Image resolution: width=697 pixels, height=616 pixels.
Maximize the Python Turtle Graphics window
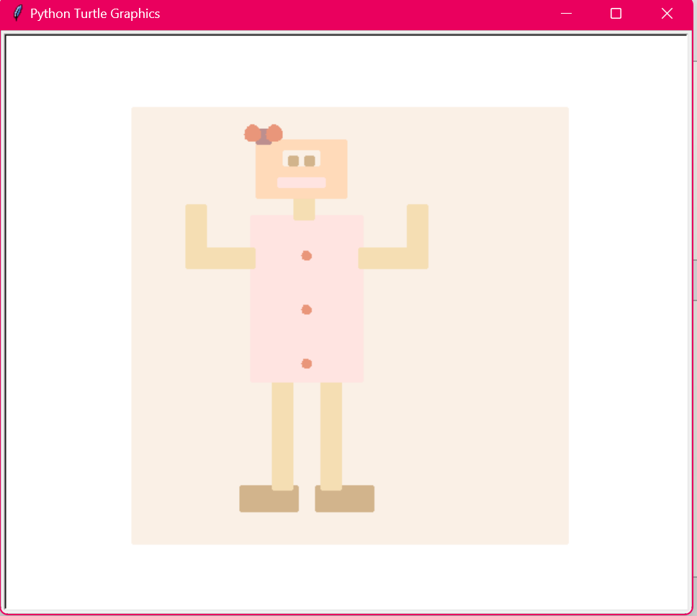[616, 14]
